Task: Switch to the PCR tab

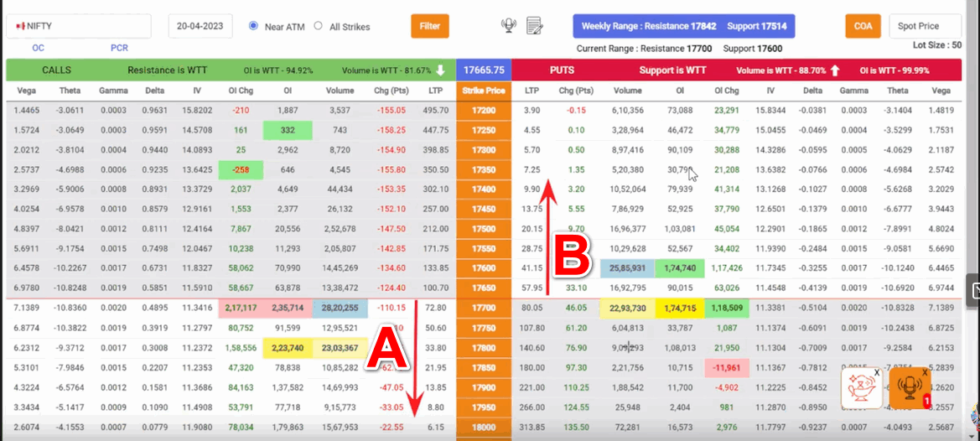Action: click(x=119, y=48)
